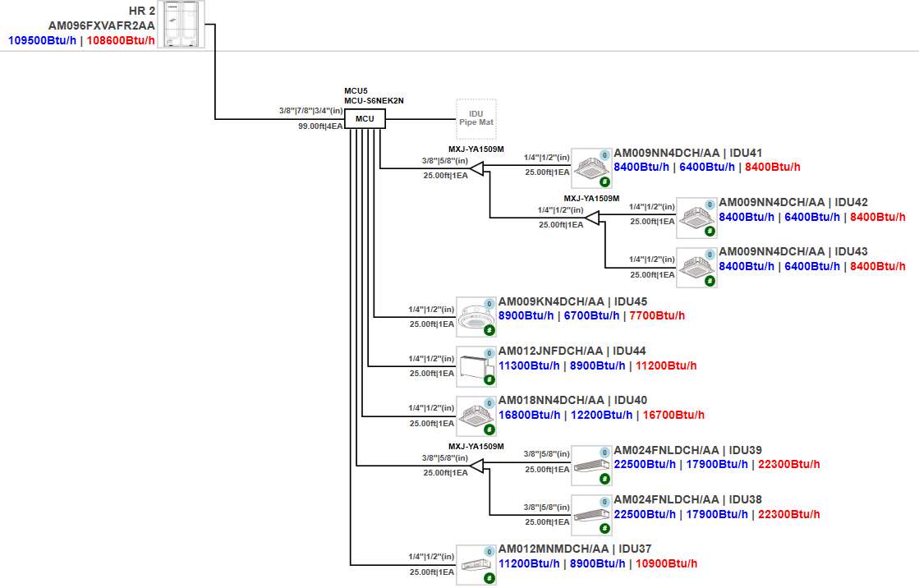Choose the IDU40 cassette unit icon
Screen dimensions: 919x588
476,416
